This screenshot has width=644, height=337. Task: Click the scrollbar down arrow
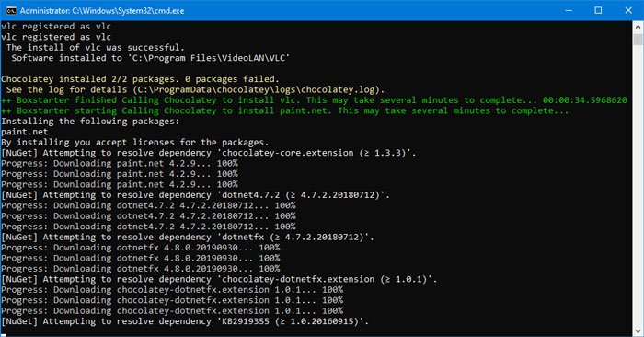[x=638, y=331]
